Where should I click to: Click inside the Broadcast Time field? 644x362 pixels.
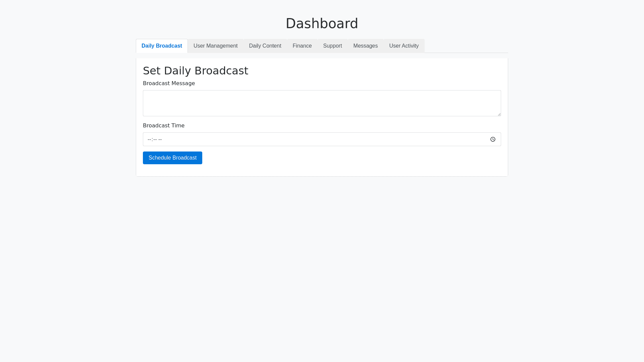click(302, 139)
